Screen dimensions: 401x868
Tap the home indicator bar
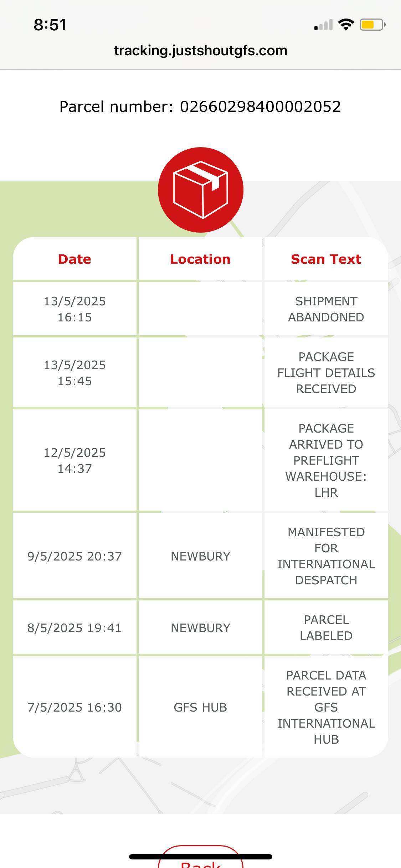tap(201, 857)
